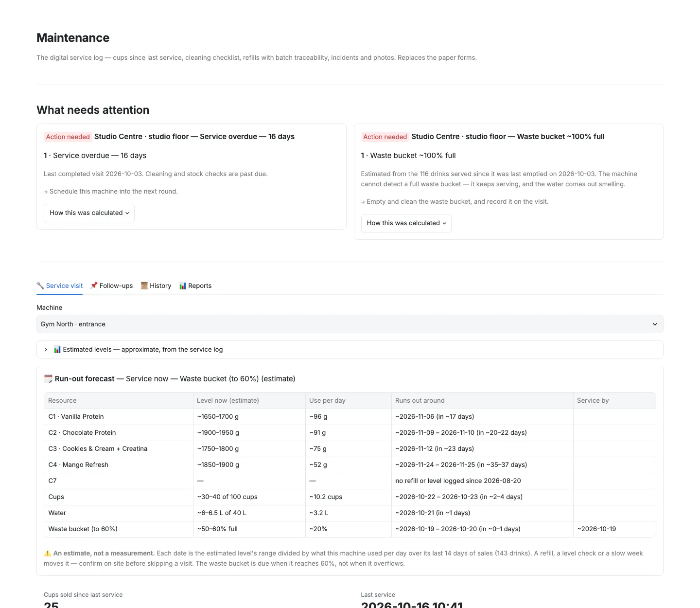
Task: Click the warning icon before 'An estimate, not a measurement'
Action: 48,554
